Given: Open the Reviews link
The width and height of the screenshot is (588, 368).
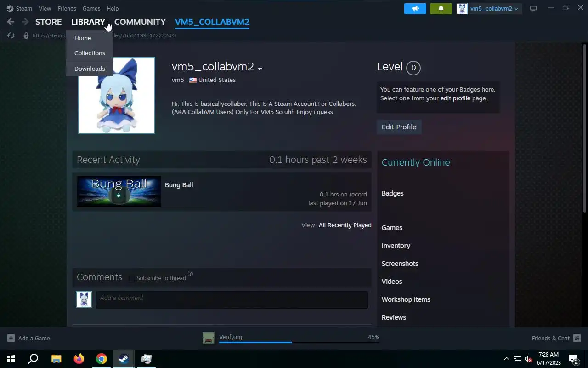Looking at the screenshot, I should coord(394,317).
